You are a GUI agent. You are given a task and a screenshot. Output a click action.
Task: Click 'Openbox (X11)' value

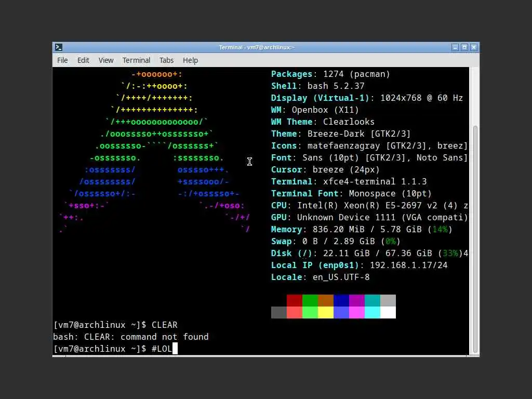pos(325,110)
